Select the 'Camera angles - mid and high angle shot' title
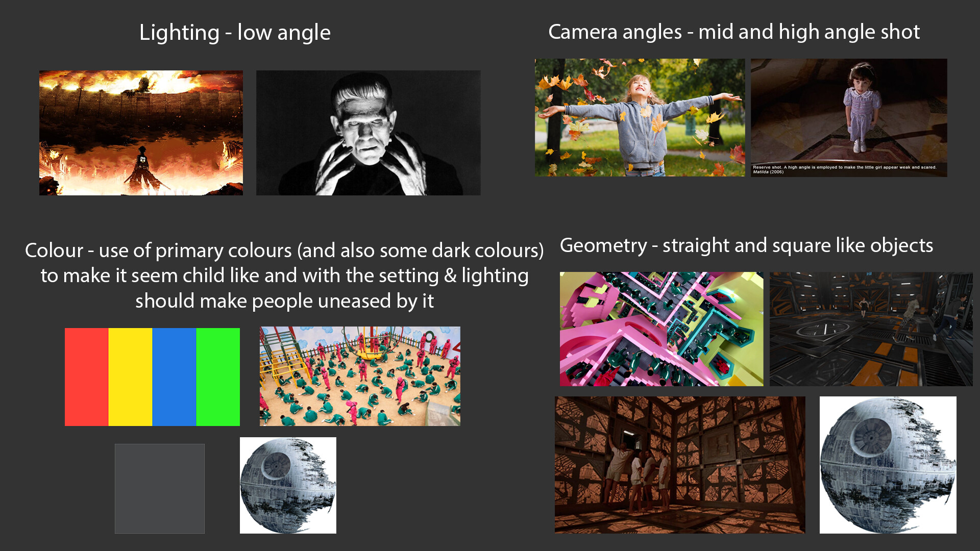Image resolution: width=980 pixels, height=551 pixels. pyautogui.click(x=734, y=32)
